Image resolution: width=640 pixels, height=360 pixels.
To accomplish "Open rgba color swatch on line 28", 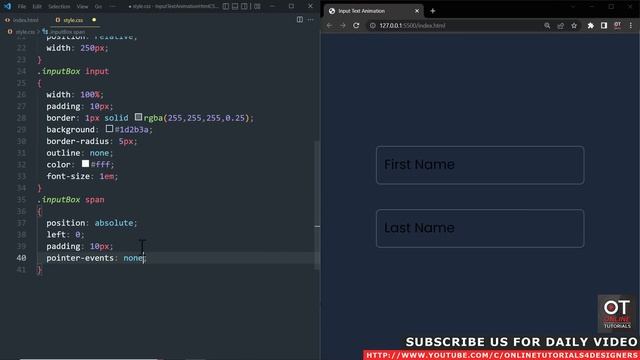I will tap(138, 117).
